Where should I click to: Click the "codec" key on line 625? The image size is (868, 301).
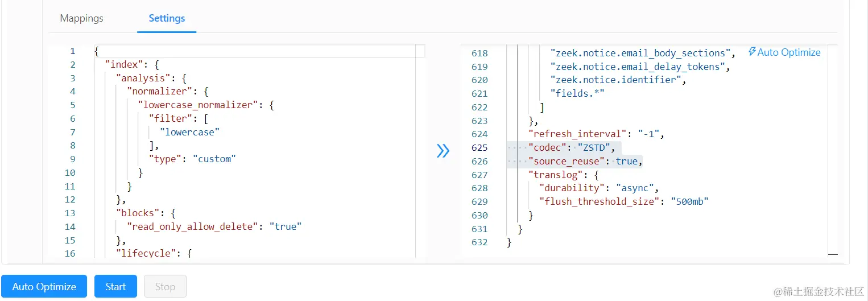tap(547, 148)
